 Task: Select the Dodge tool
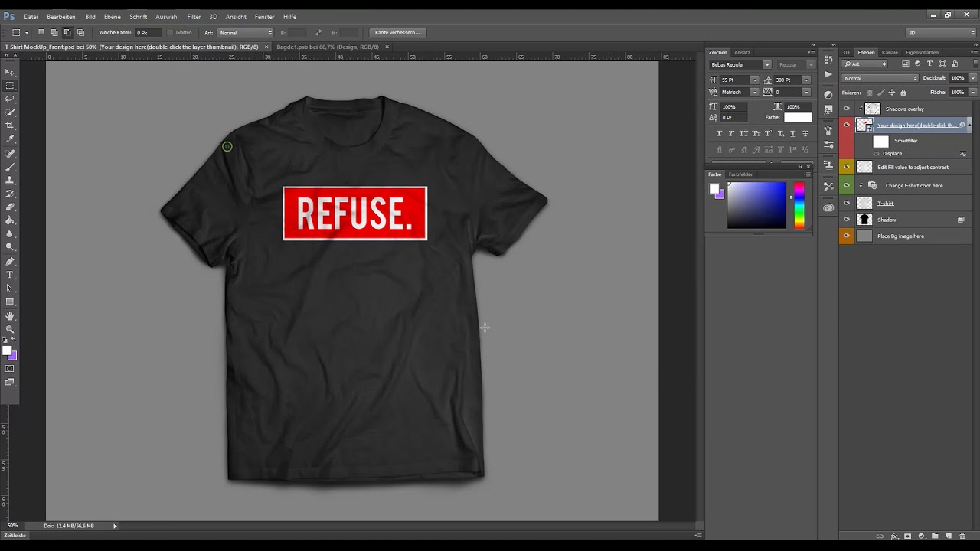point(10,247)
